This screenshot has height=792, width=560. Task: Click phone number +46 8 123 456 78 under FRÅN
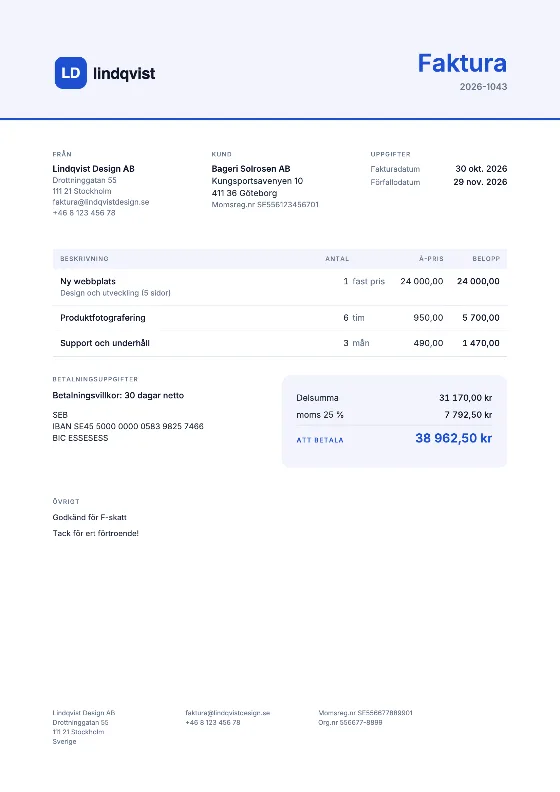point(84,213)
